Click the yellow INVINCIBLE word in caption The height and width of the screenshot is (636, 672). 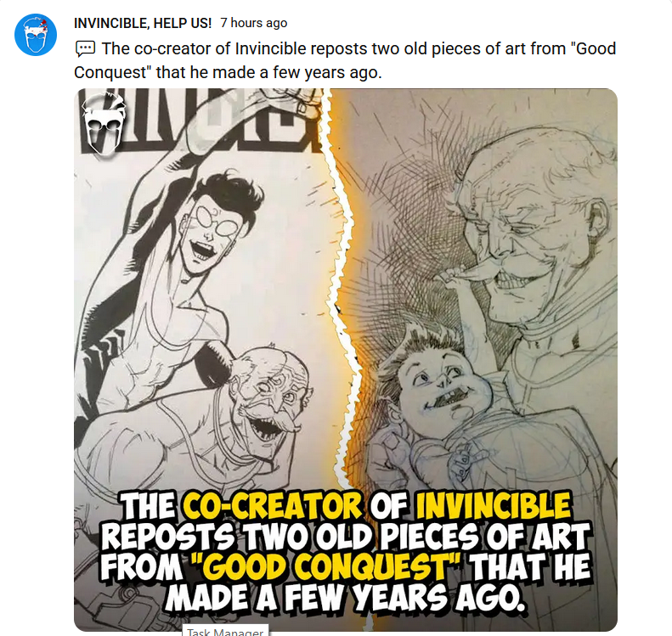(x=494, y=506)
